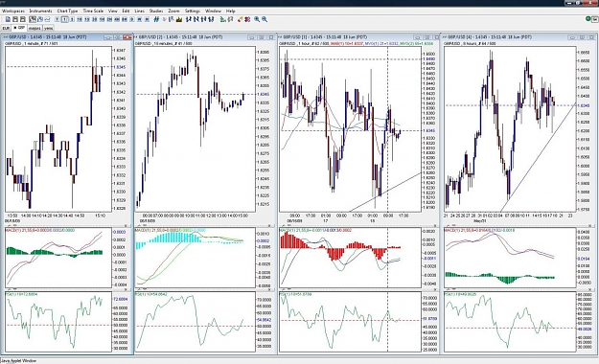The width and height of the screenshot is (599, 364).
Task: Click the yellow-brown histogram toolbar icon
Action: (179, 19)
